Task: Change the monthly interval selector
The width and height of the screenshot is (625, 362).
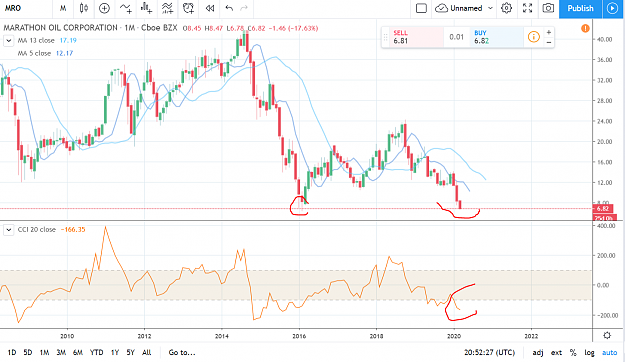Action: [63, 8]
